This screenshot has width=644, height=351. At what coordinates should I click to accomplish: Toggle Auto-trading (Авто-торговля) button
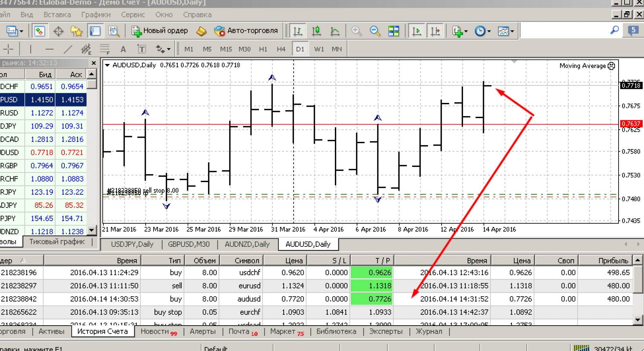pyautogui.click(x=246, y=31)
